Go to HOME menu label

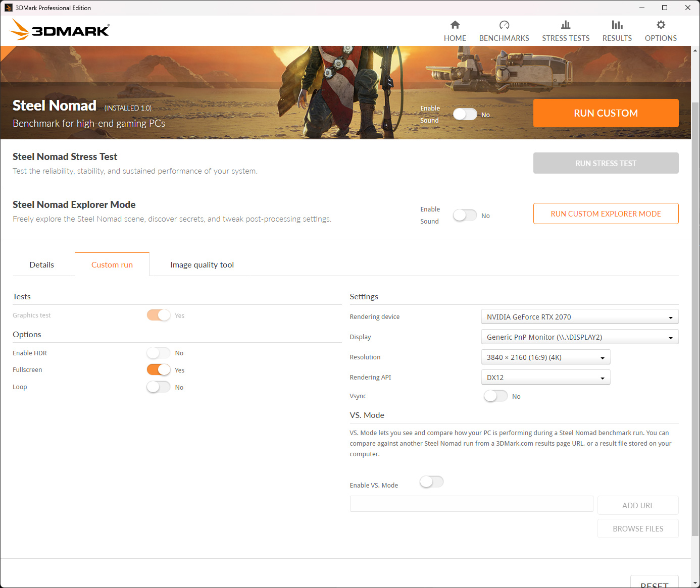point(455,38)
